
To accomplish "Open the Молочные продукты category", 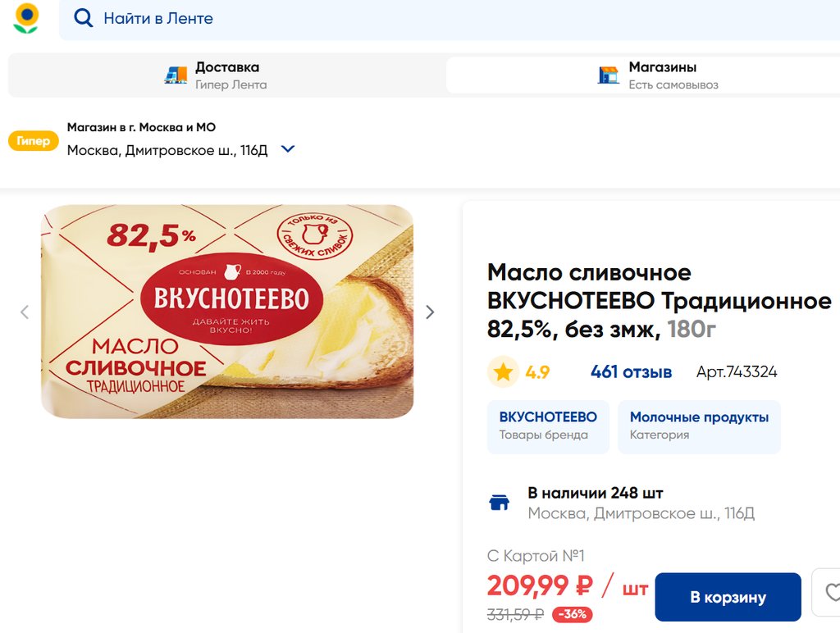I will tap(699, 426).
